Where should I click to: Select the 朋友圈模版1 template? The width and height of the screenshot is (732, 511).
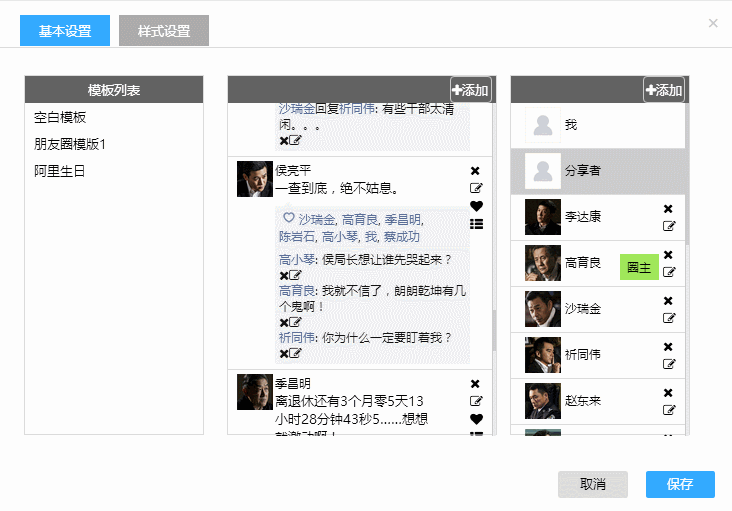point(70,144)
